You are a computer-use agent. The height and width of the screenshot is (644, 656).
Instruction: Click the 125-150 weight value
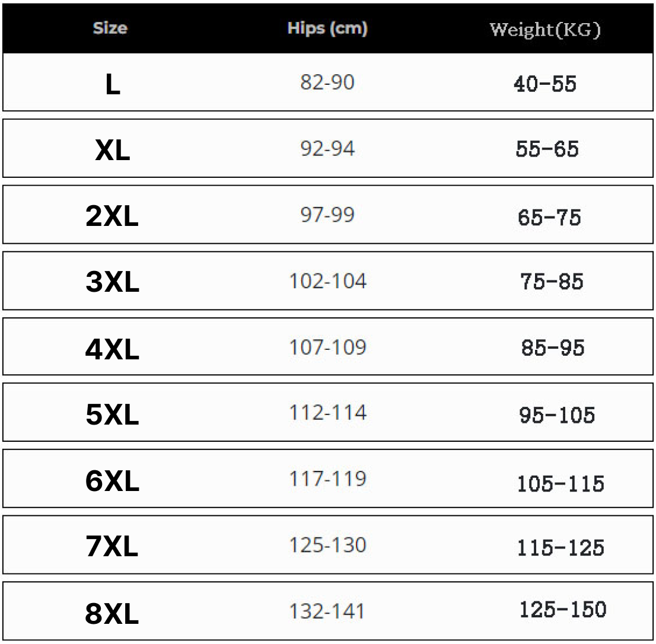click(x=563, y=609)
